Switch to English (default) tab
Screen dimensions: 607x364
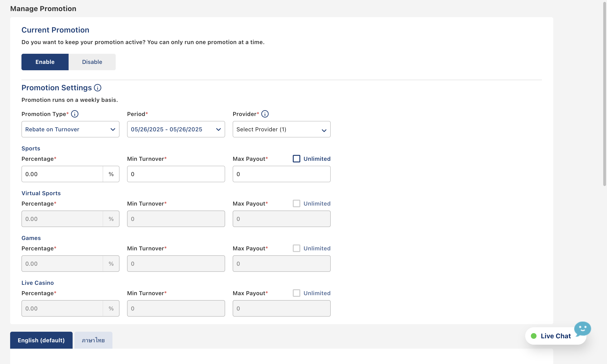pos(41,340)
